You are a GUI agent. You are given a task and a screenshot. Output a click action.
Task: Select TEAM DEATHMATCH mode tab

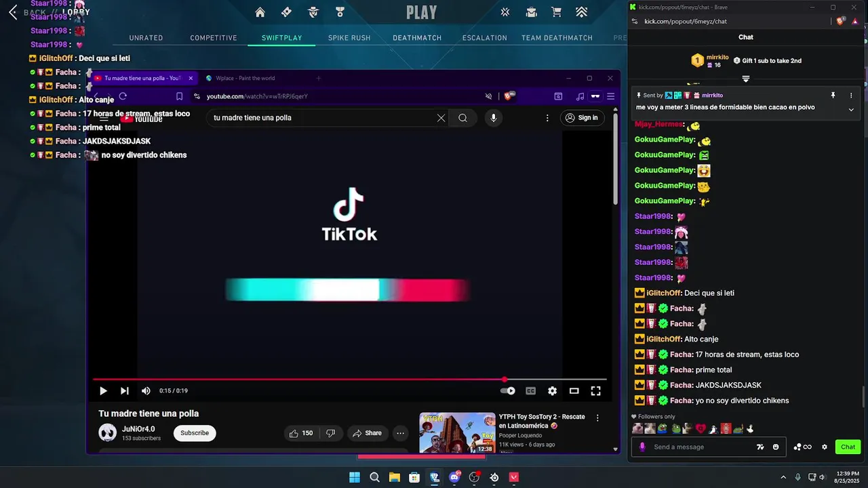tap(557, 38)
